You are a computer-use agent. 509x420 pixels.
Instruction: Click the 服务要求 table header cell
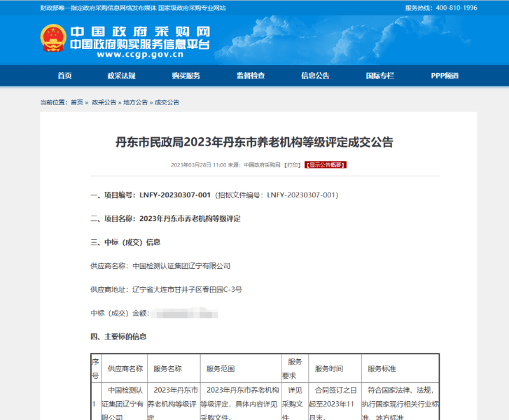[295, 369]
